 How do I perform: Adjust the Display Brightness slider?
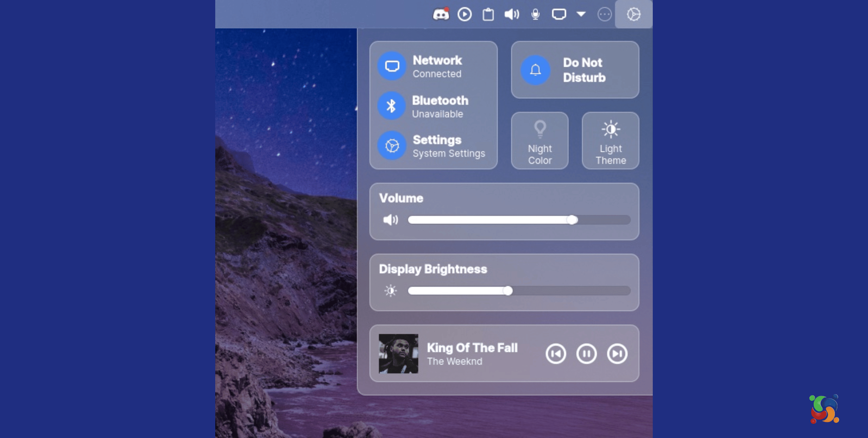click(519, 291)
